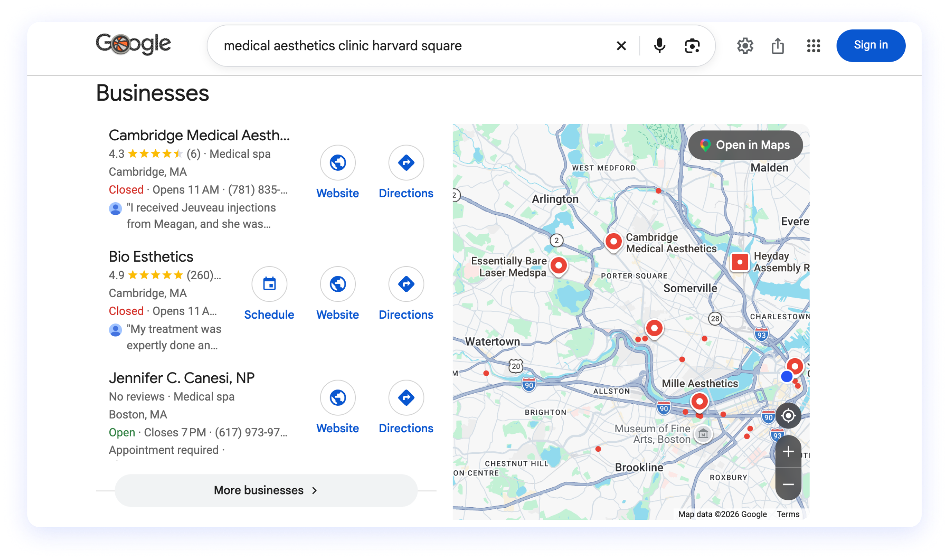The width and height of the screenshot is (949, 560).
Task: Click the blue dot marker on the map
Action: coord(787,377)
